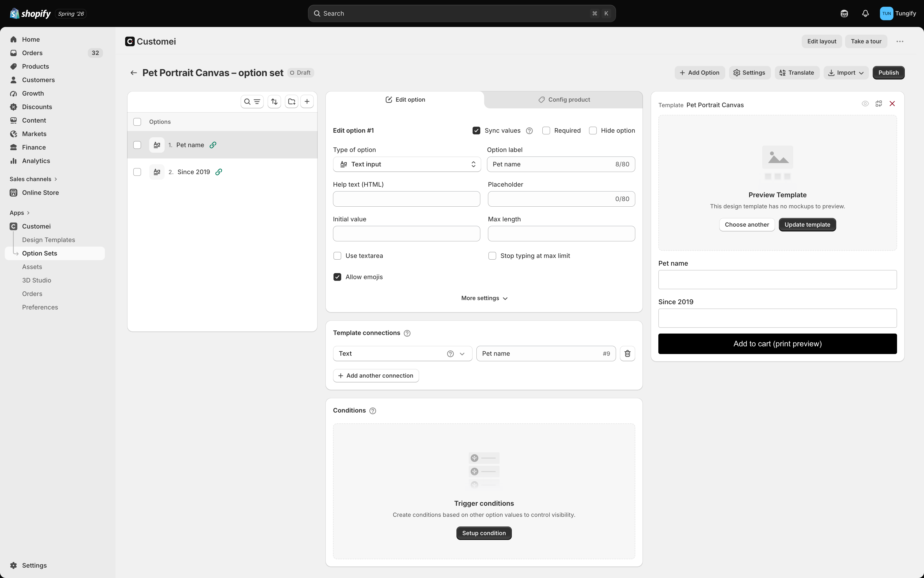Open 3D Studio in Customei menu
The image size is (924, 578).
pyautogui.click(x=37, y=280)
